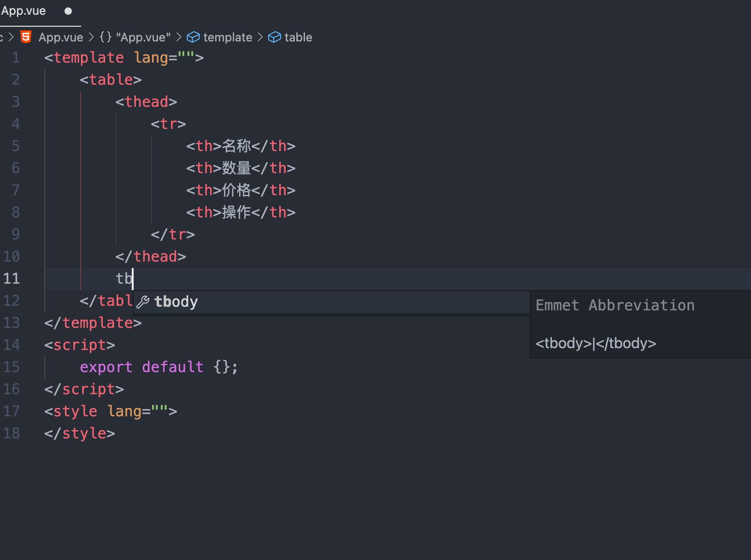Click the unsaved changes dot on App.vue tab
Viewport: 751px width, 560px height.
(x=68, y=11)
